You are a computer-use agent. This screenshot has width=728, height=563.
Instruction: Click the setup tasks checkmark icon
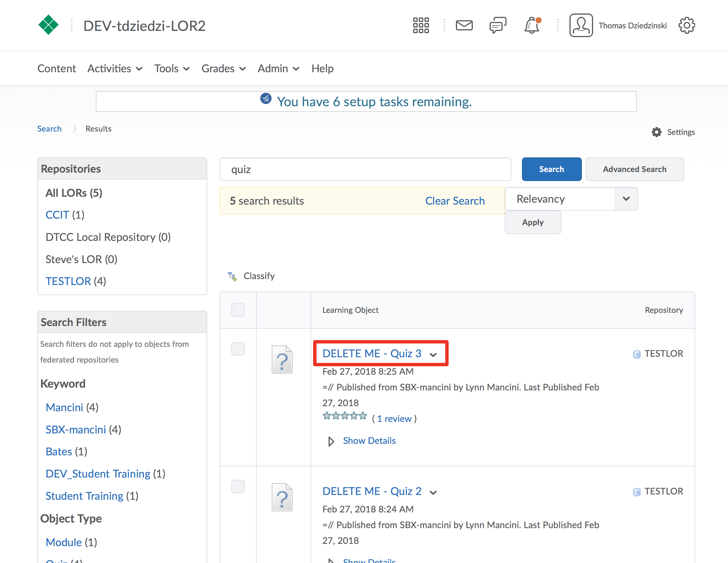click(266, 99)
